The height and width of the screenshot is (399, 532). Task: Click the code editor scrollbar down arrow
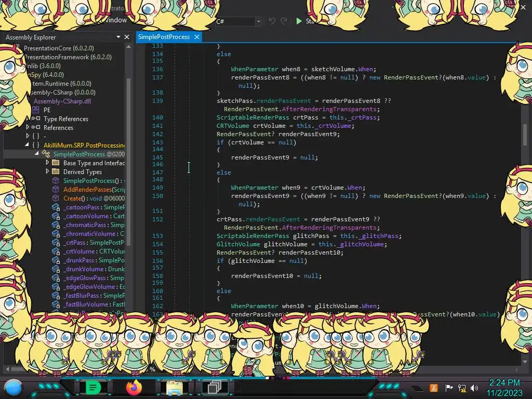click(x=525, y=362)
